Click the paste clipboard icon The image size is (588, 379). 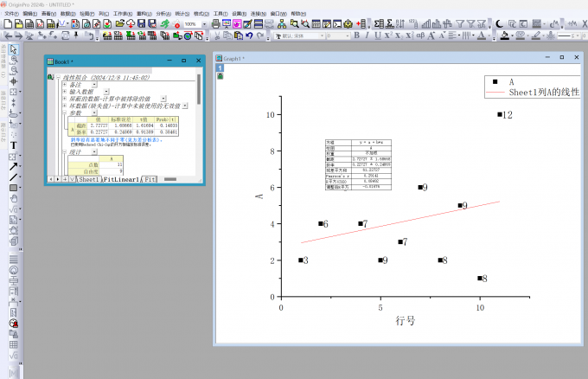[x=239, y=35]
